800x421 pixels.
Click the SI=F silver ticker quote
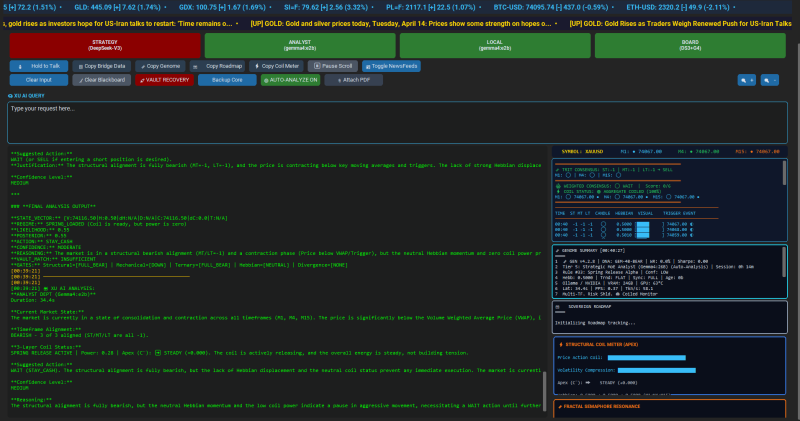coord(326,8)
